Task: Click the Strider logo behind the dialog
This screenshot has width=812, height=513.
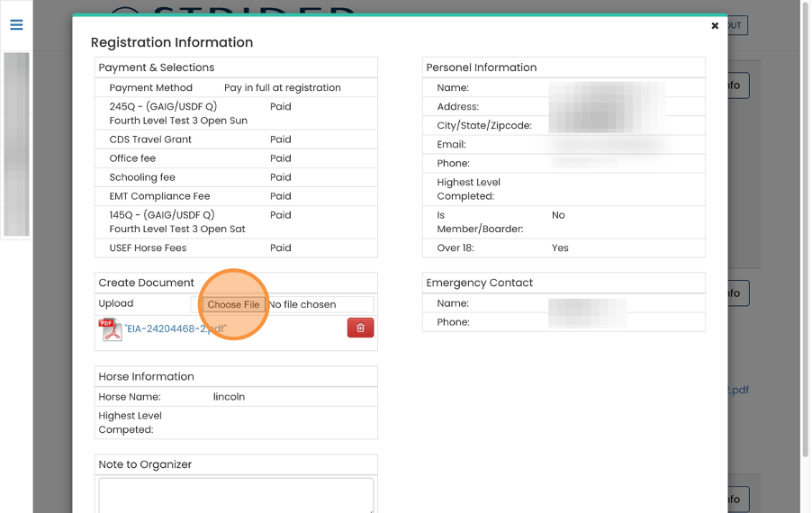Action: [234, 9]
